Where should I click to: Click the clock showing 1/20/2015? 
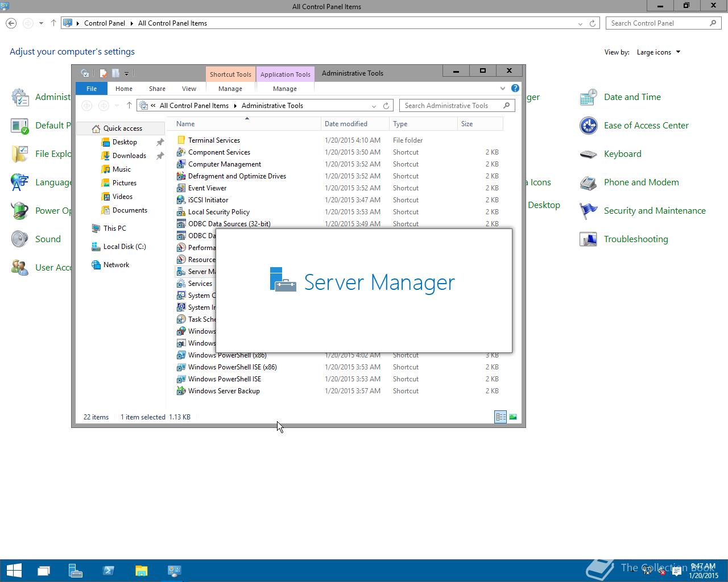coord(704,571)
